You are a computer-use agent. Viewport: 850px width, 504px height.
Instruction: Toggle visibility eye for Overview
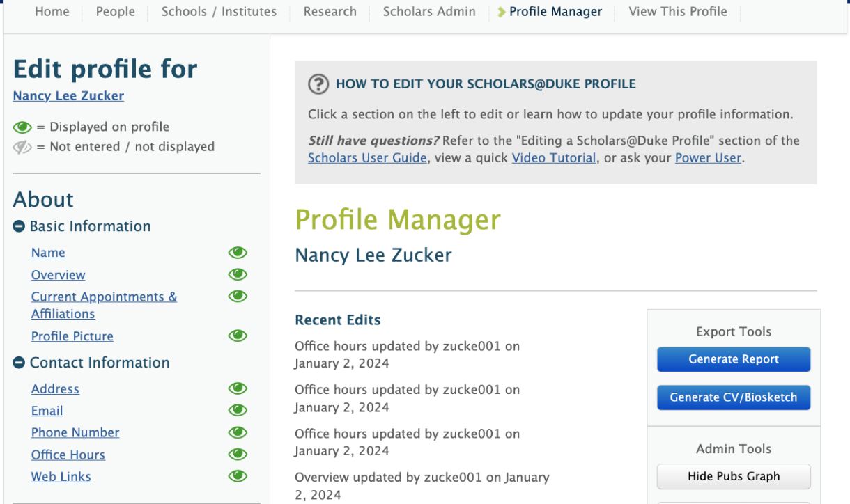[x=238, y=274]
